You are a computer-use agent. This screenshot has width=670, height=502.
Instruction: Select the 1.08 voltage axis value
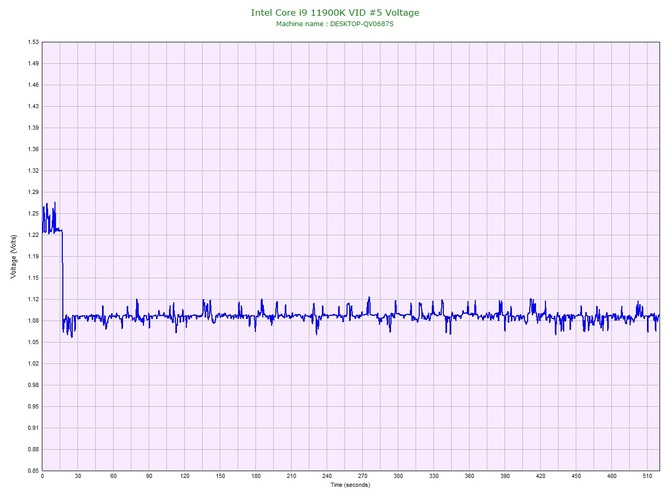(33, 320)
